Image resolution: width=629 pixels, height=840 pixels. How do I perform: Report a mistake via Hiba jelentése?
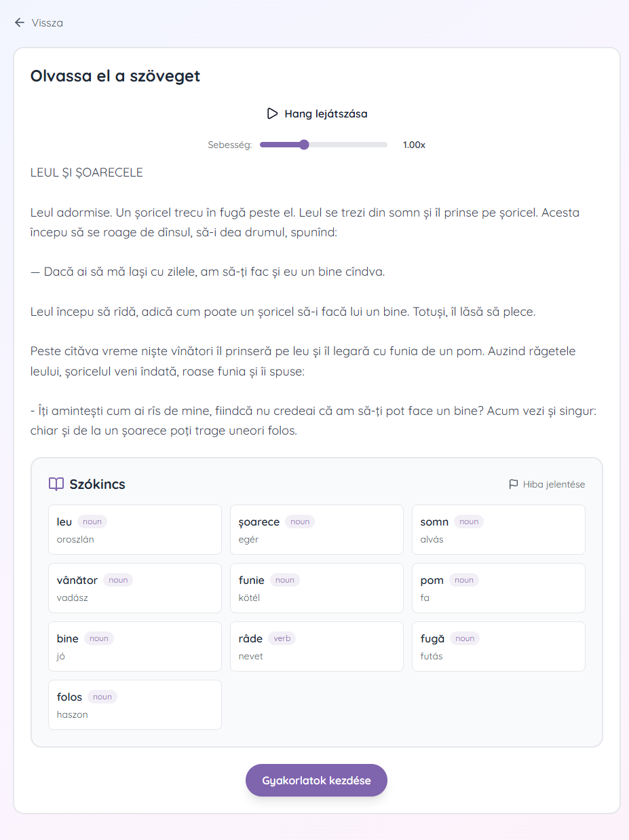click(x=547, y=484)
